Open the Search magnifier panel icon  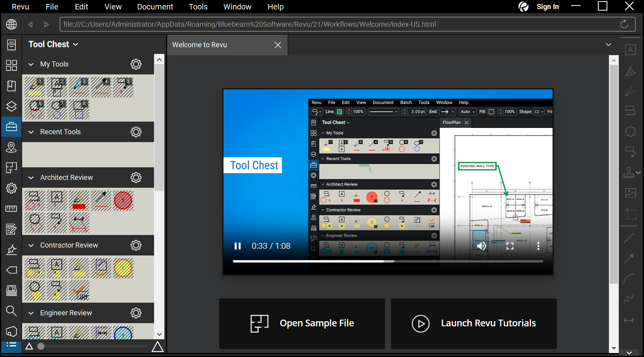pyautogui.click(x=11, y=311)
